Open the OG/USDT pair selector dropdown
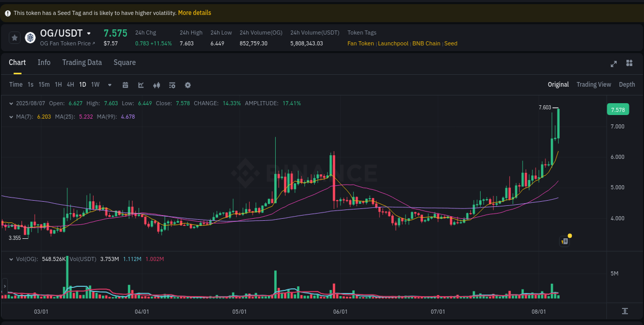Screen dimensions: 644x325 tap(88, 32)
